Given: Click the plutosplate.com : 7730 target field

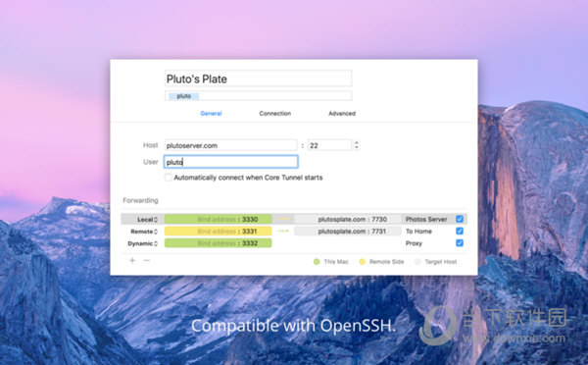Looking at the screenshot, I should [348, 220].
